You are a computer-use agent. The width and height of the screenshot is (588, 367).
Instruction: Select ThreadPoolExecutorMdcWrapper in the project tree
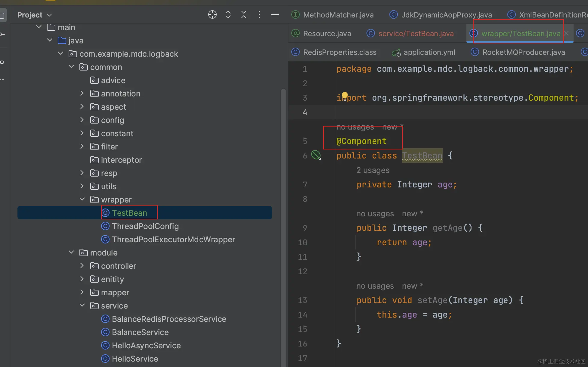[173, 240]
